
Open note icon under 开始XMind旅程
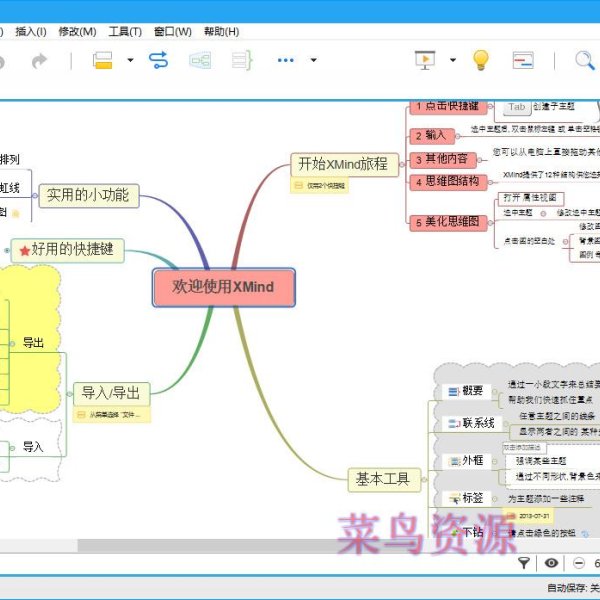[298, 186]
